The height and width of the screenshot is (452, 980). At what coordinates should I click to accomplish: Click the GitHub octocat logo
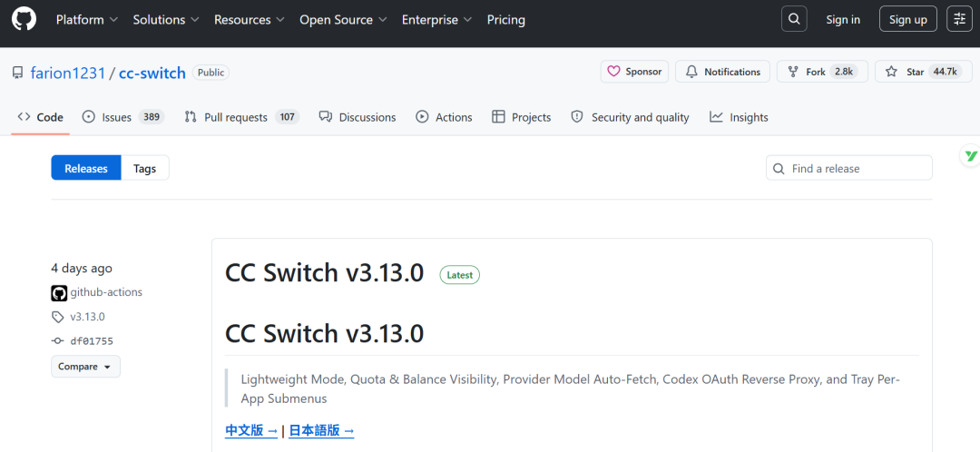(24, 19)
